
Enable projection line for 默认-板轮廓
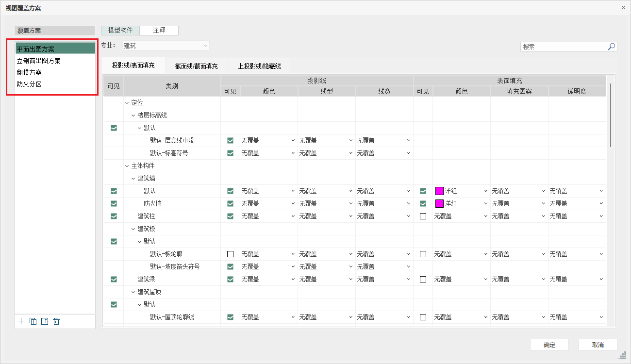(x=231, y=254)
